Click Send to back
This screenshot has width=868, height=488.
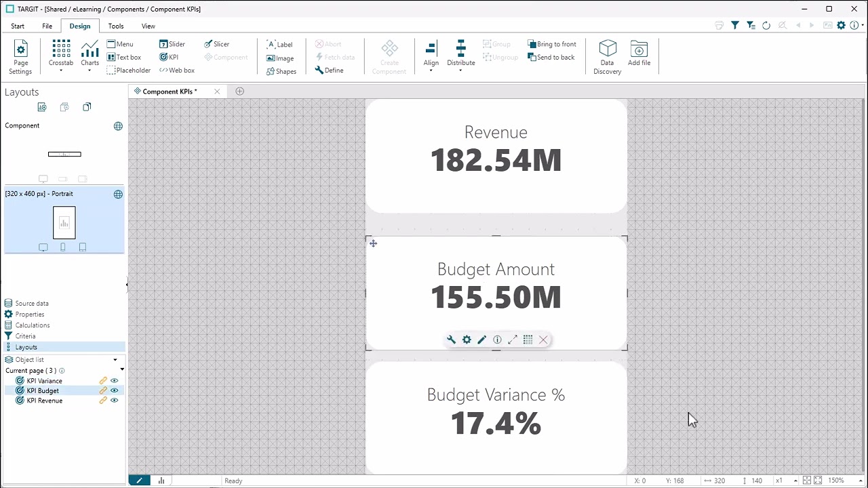551,58
